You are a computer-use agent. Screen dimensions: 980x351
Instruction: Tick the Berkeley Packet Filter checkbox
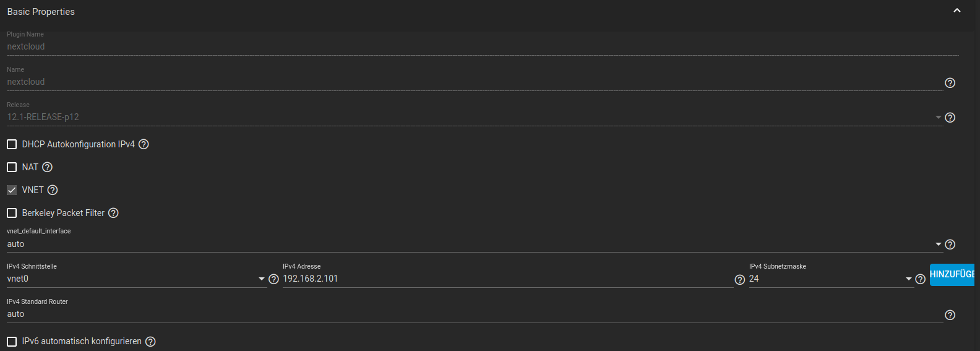tap(12, 213)
